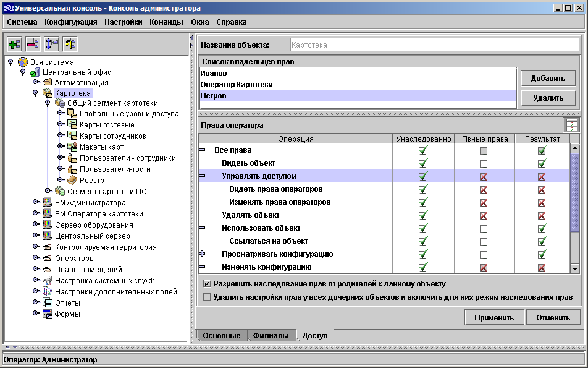Toggle explicit rights checkbox for Управлять доступом
This screenshot has height=368, width=588.
[484, 177]
